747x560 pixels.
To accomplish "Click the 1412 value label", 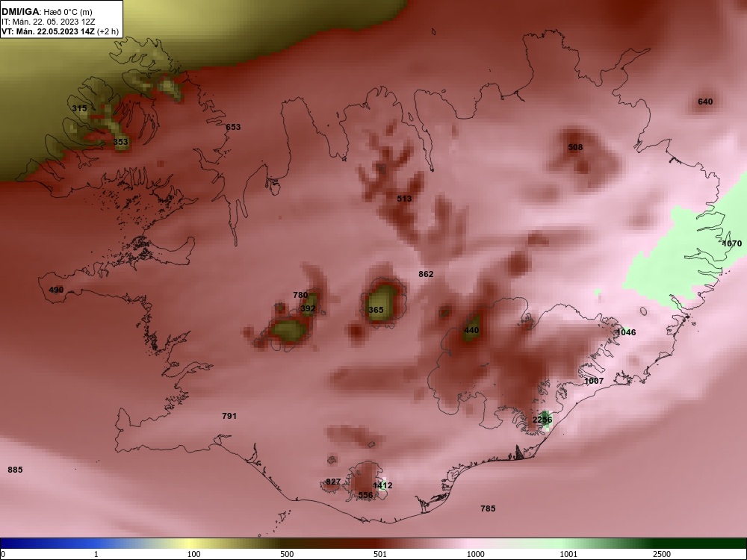I will pos(382,486).
